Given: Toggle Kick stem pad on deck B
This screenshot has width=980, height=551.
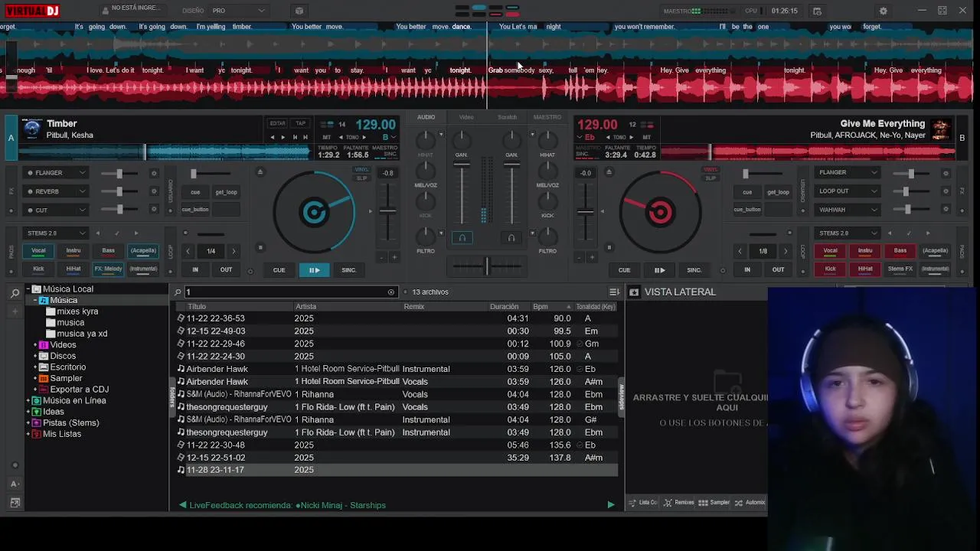Looking at the screenshot, I should coord(830,269).
